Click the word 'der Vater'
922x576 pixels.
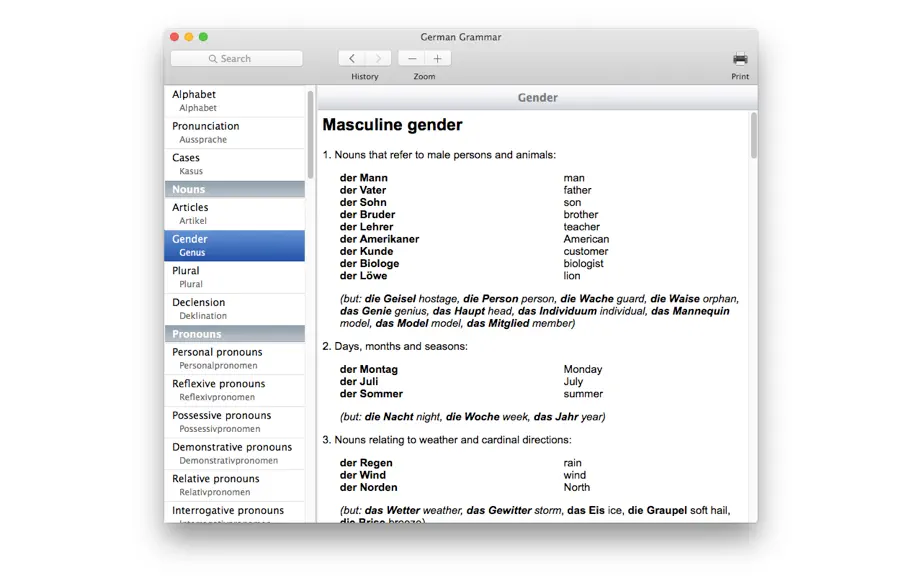(363, 190)
